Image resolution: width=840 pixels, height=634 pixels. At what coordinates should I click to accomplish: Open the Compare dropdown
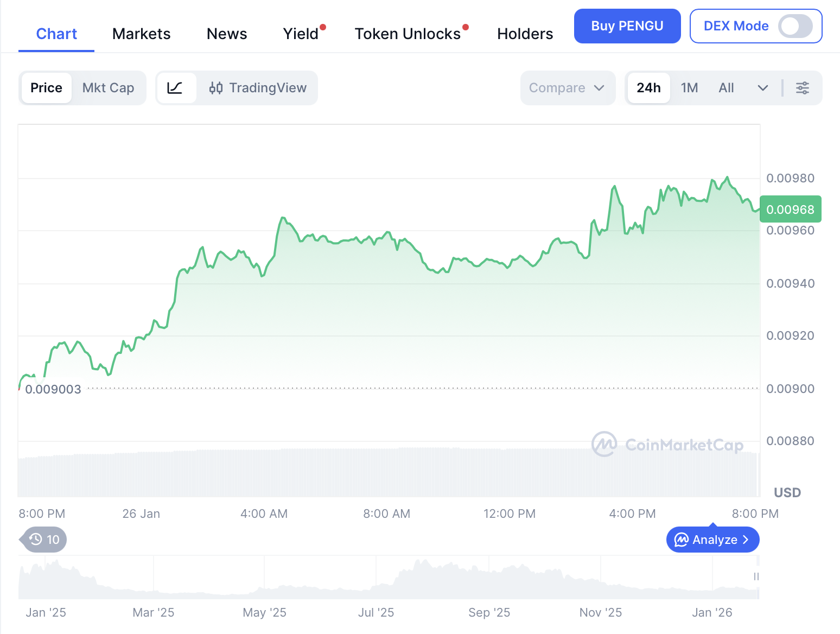coord(567,88)
